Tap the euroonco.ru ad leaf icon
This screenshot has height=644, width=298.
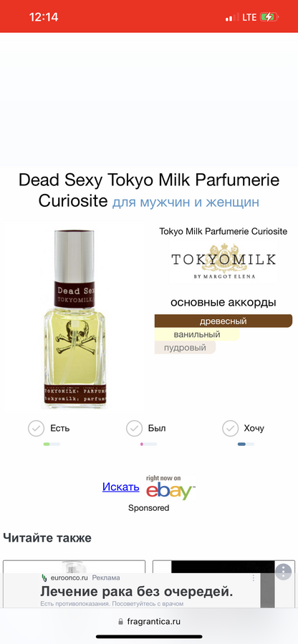(44, 577)
